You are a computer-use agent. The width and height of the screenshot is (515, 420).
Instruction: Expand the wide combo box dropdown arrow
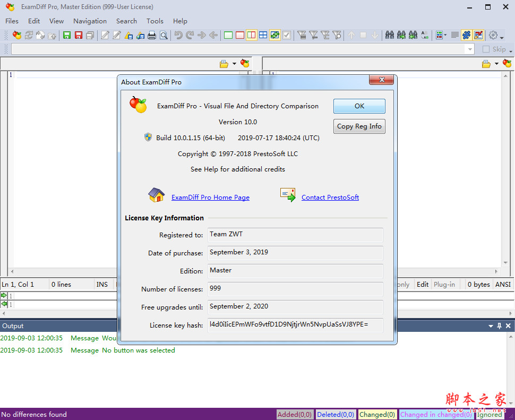pos(470,49)
